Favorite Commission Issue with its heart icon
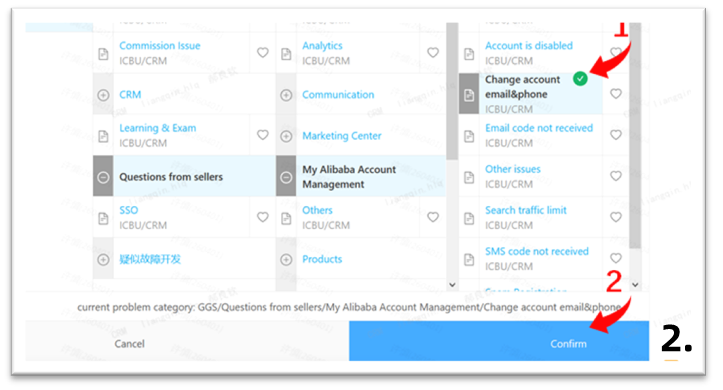 pos(263,53)
